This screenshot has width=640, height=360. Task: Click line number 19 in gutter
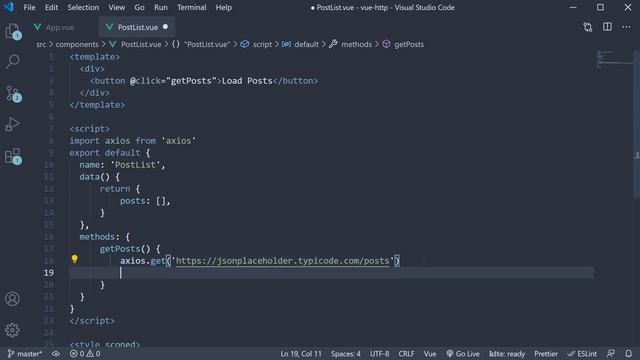pos(49,273)
